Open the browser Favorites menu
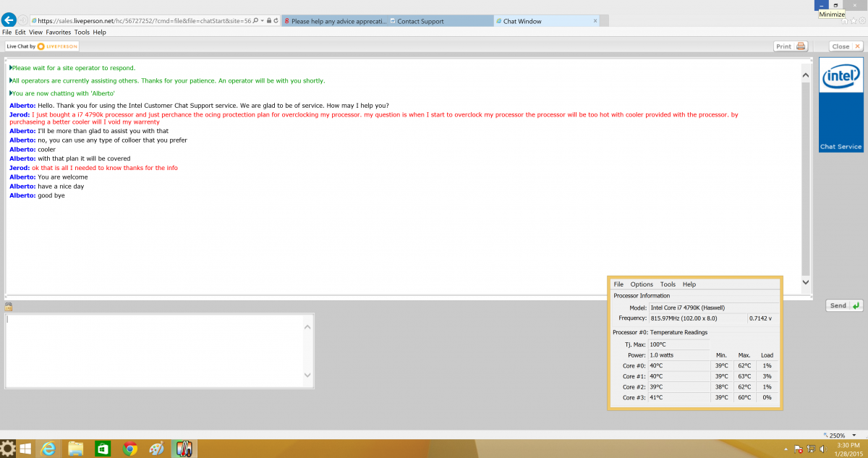The height and width of the screenshot is (458, 868). point(58,32)
